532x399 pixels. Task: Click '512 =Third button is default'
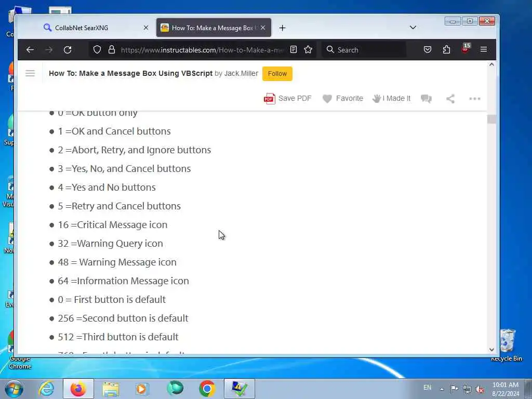click(x=118, y=337)
